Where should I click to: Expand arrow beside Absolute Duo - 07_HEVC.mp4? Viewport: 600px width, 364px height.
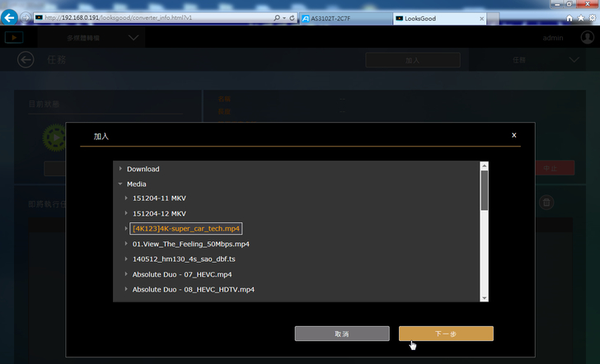coord(126,274)
